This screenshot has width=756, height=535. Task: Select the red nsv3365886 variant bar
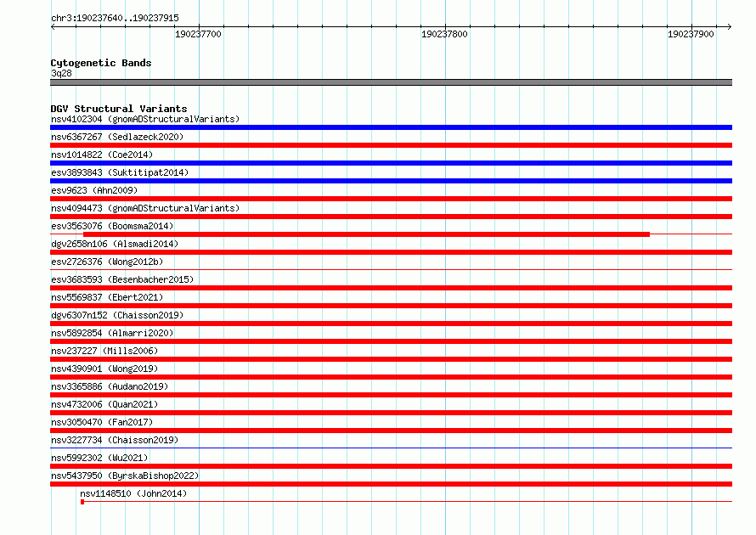click(391, 395)
